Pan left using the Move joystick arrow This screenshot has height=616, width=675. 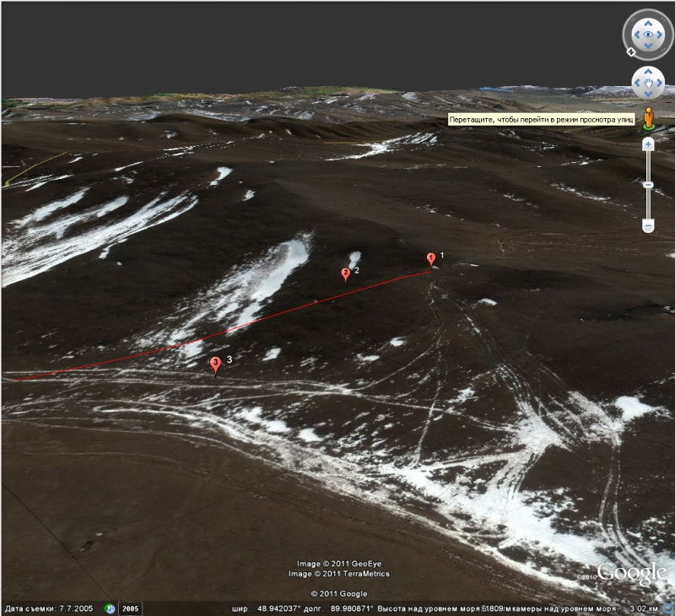(x=638, y=83)
